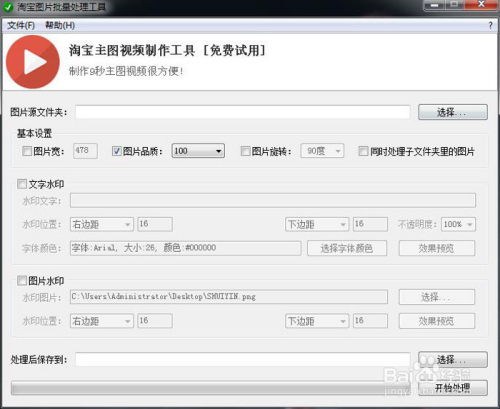Click the green app icon in title bar
The height and width of the screenshot is (409, 500).
[8, 7]
